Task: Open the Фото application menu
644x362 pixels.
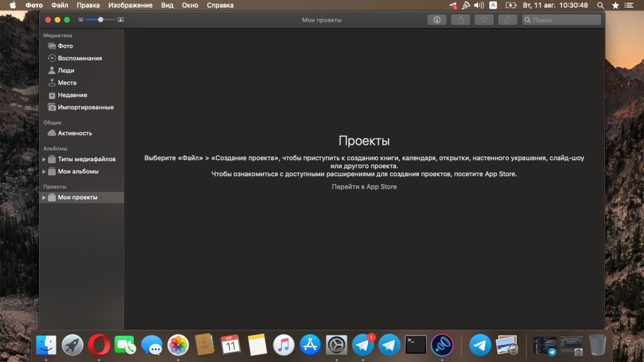Action: (x=34, y=5)
